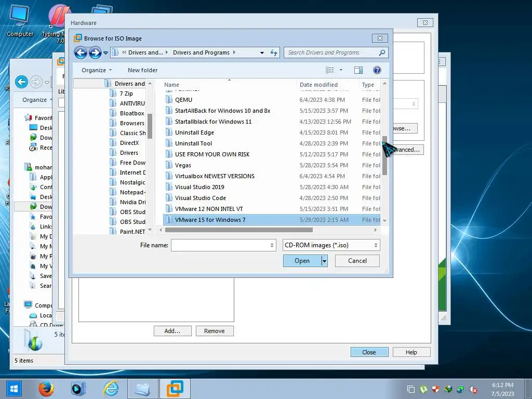Open recent locations dropdown next to forward arrow
This screenshot has width=532, height=399.
click(105, 53)
